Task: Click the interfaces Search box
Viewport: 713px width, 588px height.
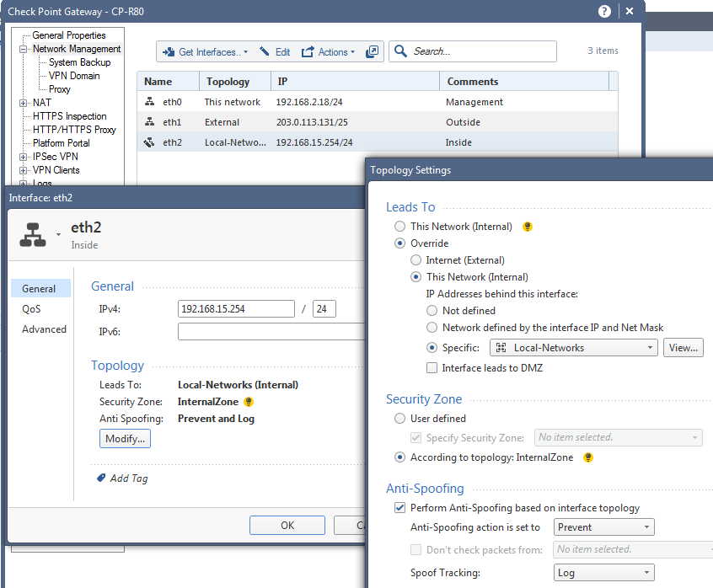Action: [473, 51]
